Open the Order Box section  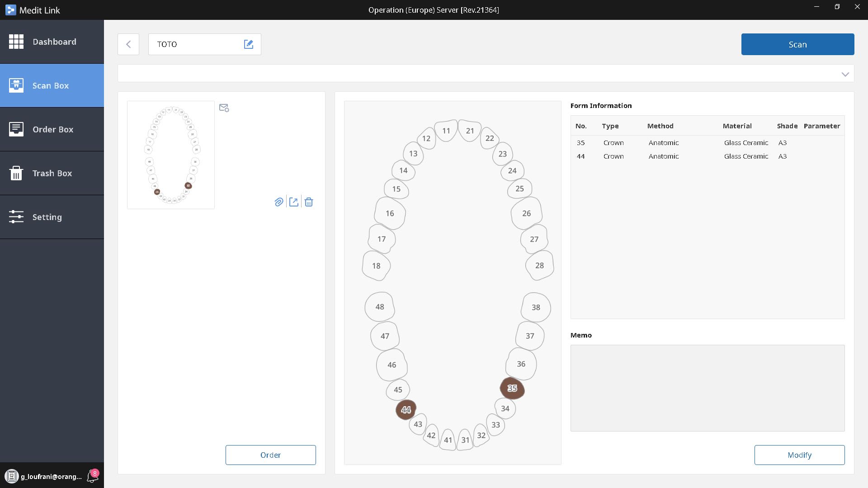click(x=52, y=129)
